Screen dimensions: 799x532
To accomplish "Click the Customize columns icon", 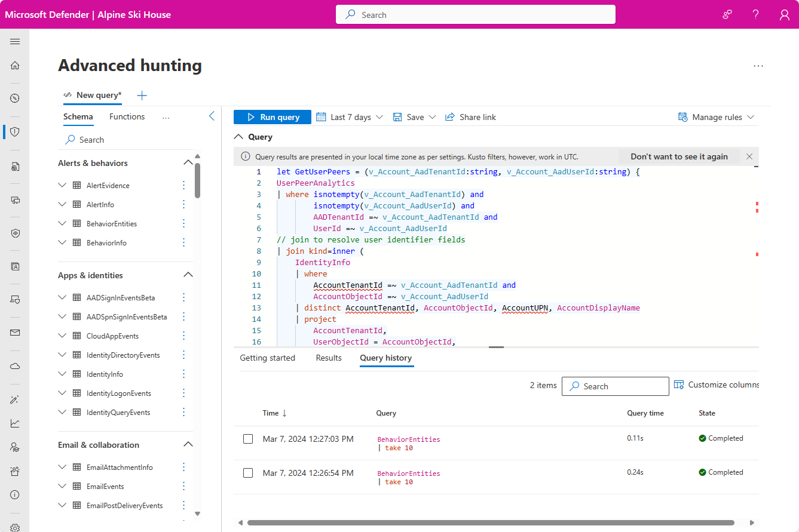I will click(x=678, y=384).
